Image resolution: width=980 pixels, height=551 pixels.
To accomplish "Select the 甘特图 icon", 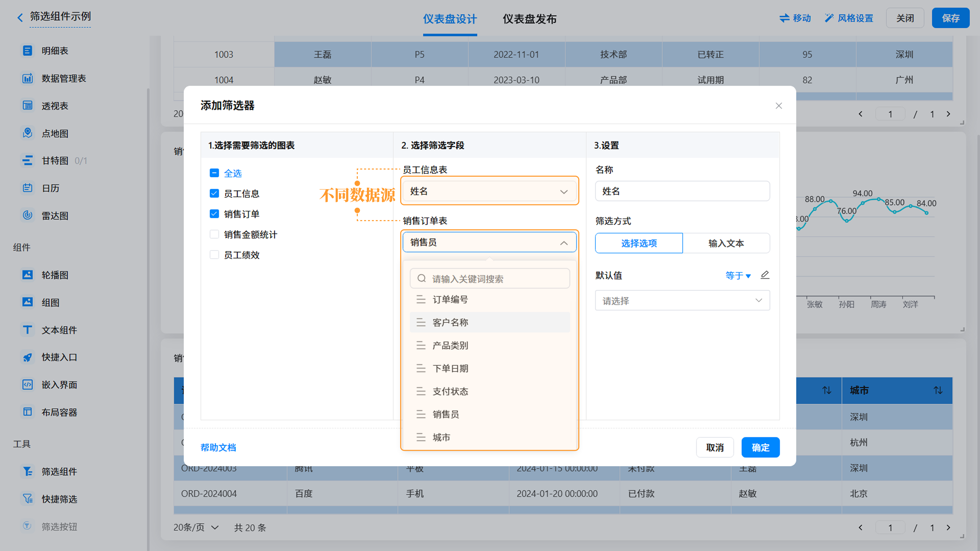I will (x=27, y=161).
